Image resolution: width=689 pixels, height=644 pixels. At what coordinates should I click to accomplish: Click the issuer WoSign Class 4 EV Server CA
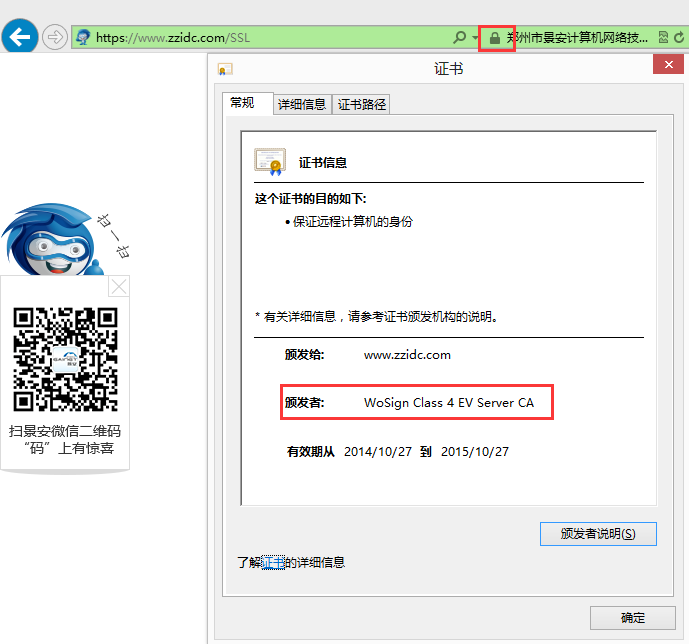point(449,403)
